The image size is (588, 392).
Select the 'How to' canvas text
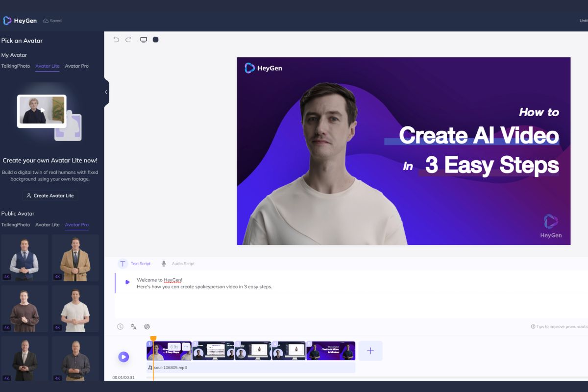539,112
